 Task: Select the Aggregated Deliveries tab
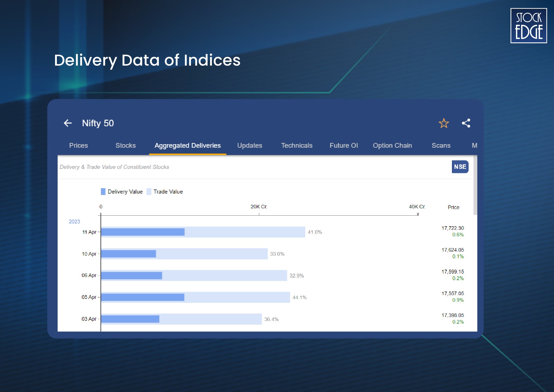(x=187, y=146)
